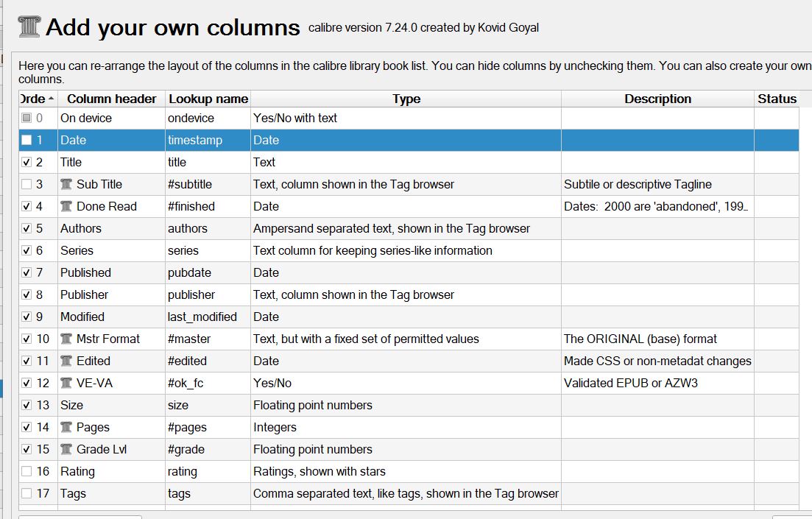Enable the Date column checkbox

tap(27, 140)
